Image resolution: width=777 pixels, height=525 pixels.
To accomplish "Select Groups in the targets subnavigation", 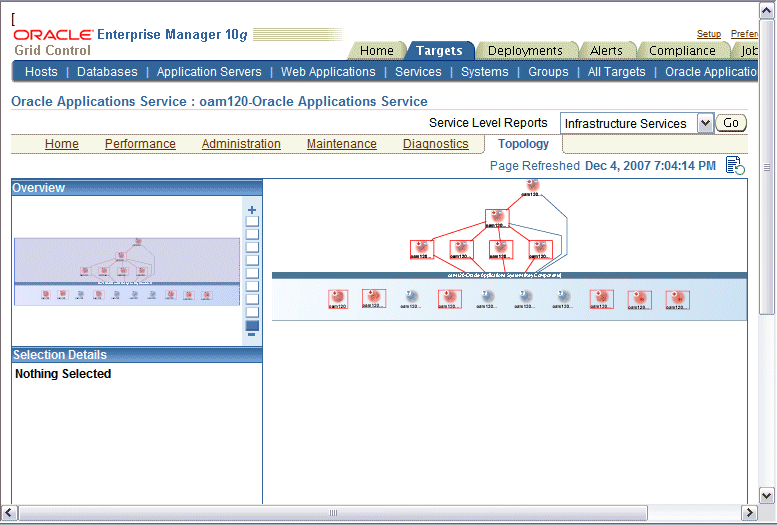I will pyautogui.click(x=548, y=72).
